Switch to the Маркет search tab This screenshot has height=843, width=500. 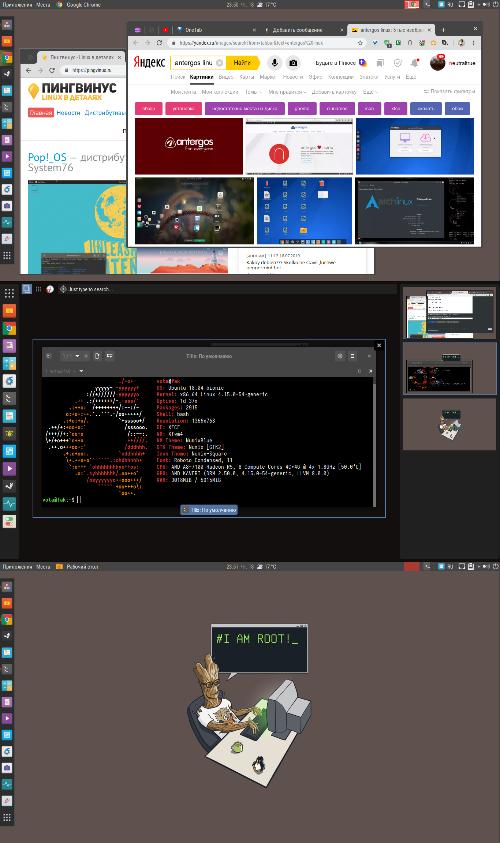[x=267, y=77]
